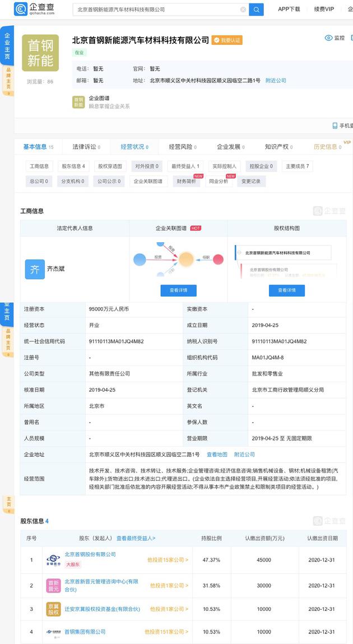
Task: Open the 首钢新能 company logo
Action: click(40, 53)
